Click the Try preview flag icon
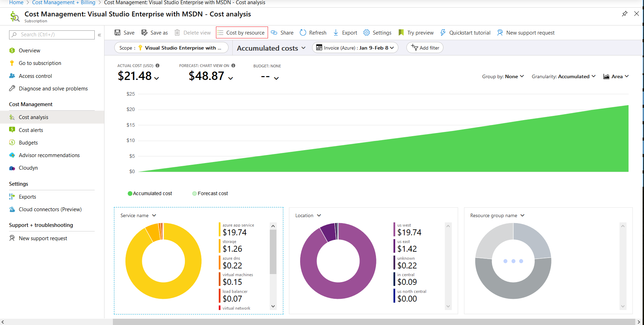The image size is (644, 325). [x=401, y=32]
